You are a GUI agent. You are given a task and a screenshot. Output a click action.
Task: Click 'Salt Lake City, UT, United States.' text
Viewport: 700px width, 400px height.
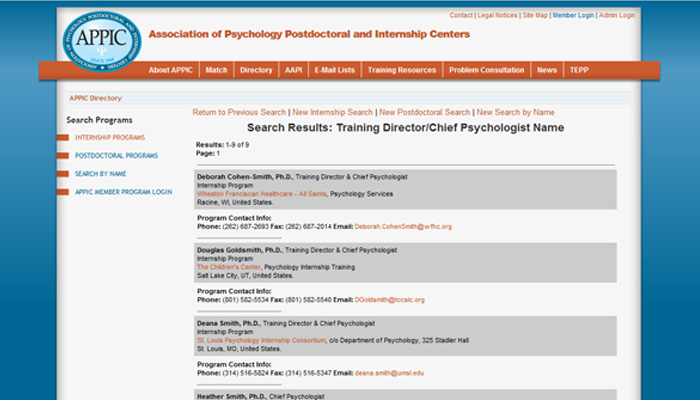[x=245, y=276]
